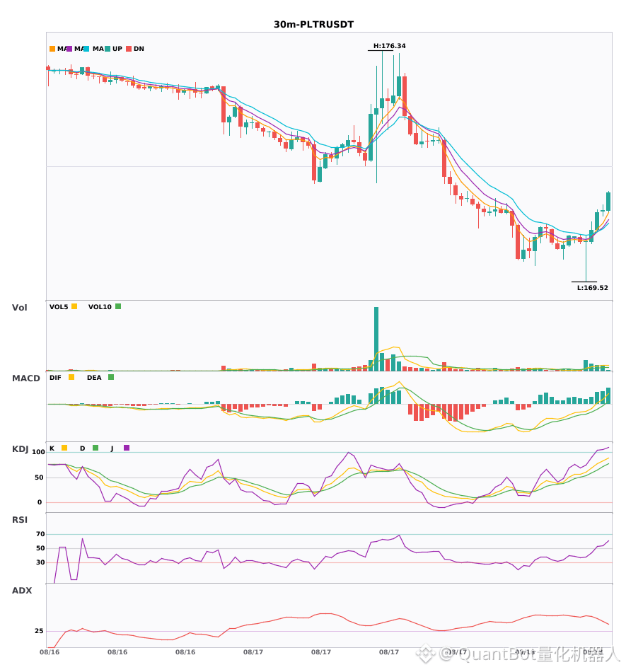The width and height of the screenshot is (626, 672).
Task: Click the purple J legend square
Action: pyautogui.click(x=127, y=448)
